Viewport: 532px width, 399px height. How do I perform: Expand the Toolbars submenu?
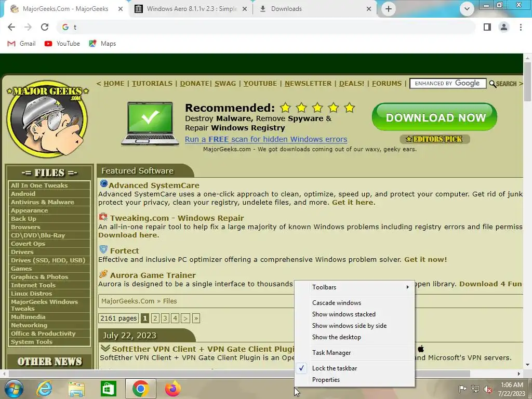coord(354,287)
